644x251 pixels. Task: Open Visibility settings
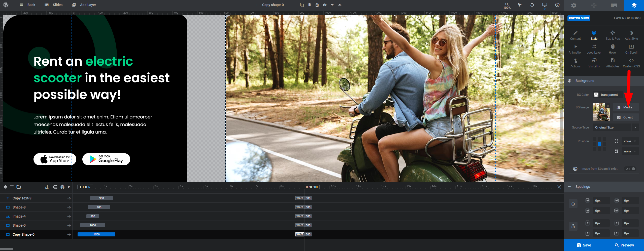(x=594, y=63)
